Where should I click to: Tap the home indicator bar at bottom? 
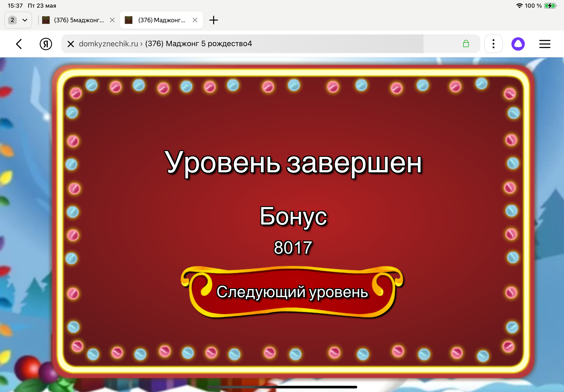pos(282,387)
